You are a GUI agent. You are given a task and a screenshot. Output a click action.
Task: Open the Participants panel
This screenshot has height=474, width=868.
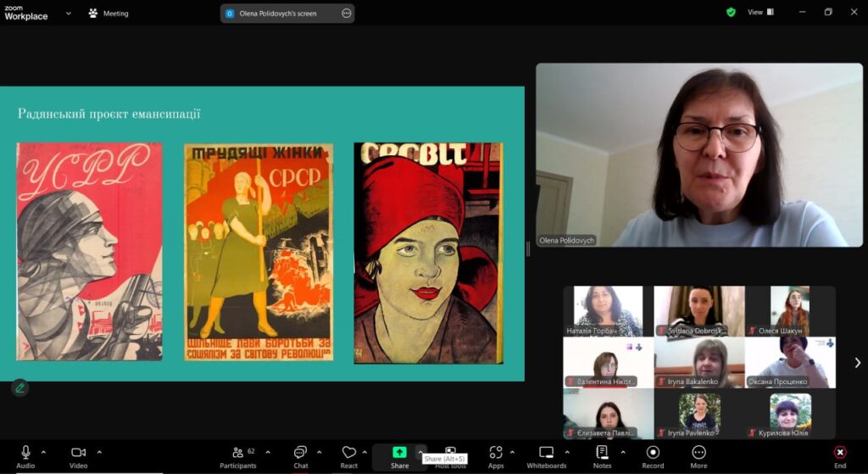coord(238,457)
